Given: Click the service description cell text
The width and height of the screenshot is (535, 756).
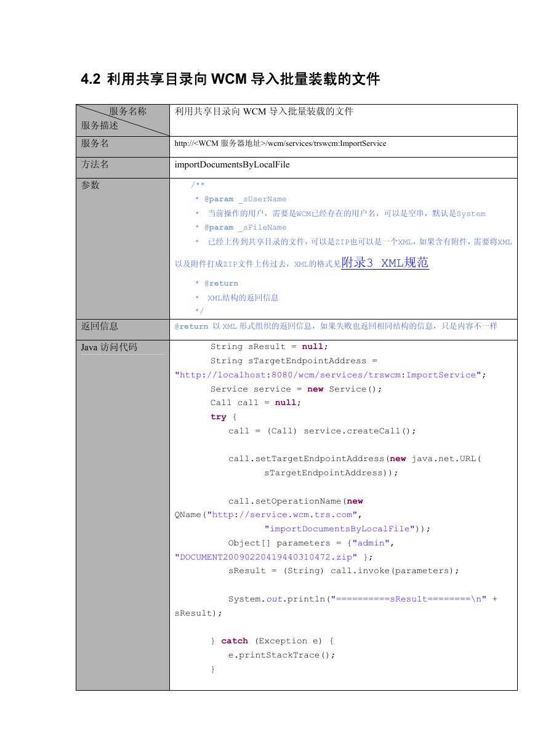Looking at the screenshot, I should [264, 111].
